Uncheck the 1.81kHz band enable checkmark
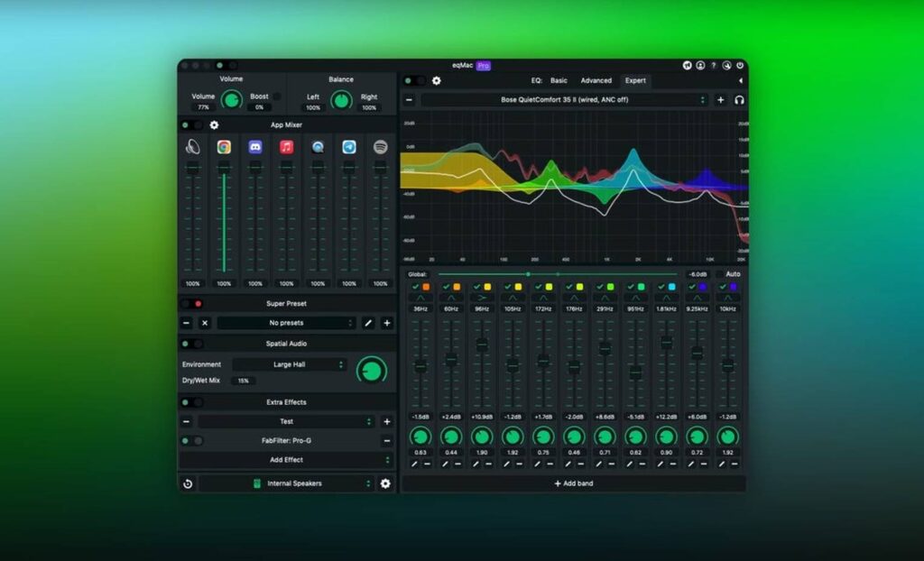Image resolution: width=924 pixels, height=561 pixels. pyautogui.click(x=661, y=287)
